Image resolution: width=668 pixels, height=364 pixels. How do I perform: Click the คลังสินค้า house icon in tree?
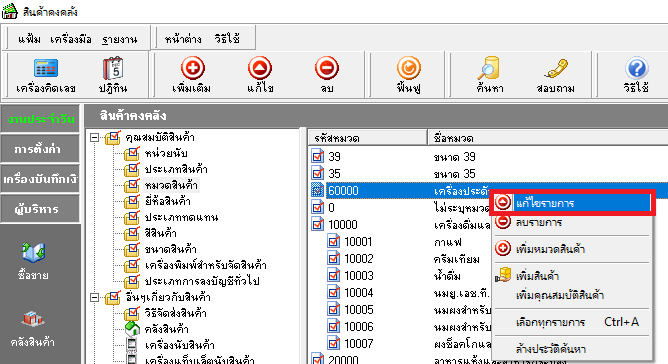click(132, 329)
